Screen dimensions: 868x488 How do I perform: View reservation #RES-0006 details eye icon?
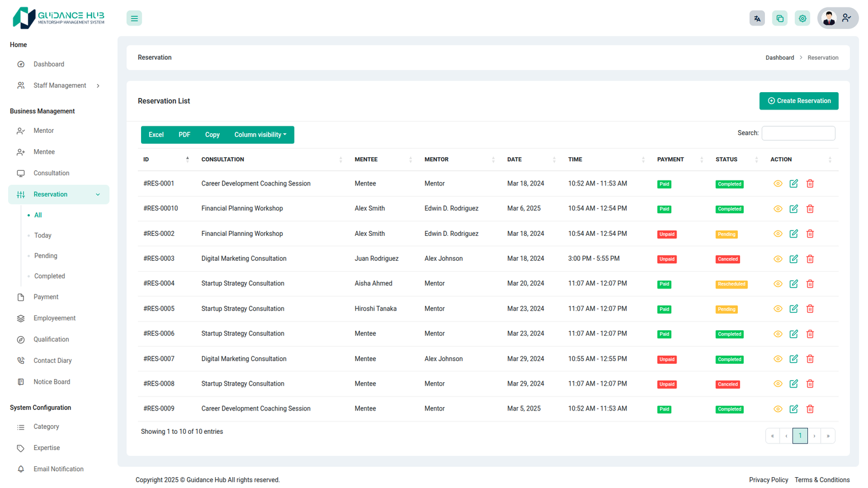click(777, 334)
